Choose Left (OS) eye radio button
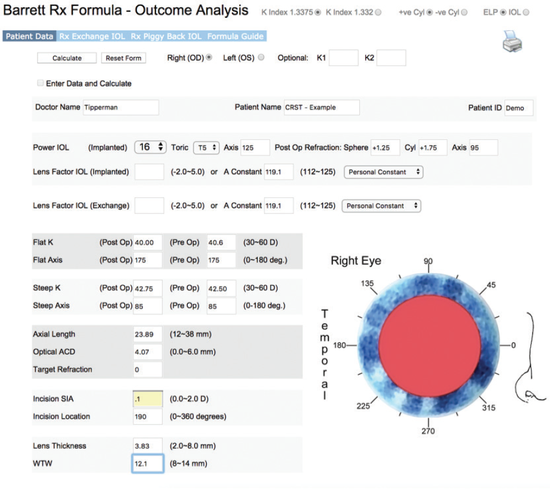The image size is (550, 490). (x=261, y=57)
